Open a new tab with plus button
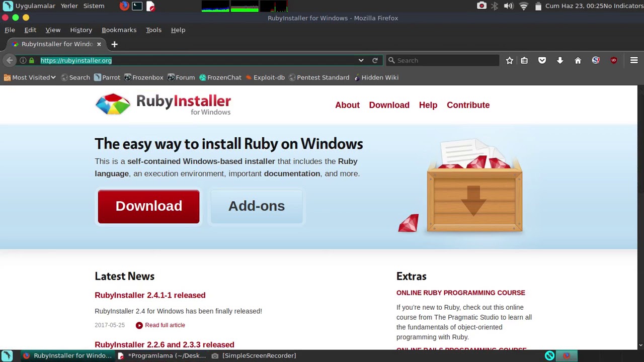 114,44
